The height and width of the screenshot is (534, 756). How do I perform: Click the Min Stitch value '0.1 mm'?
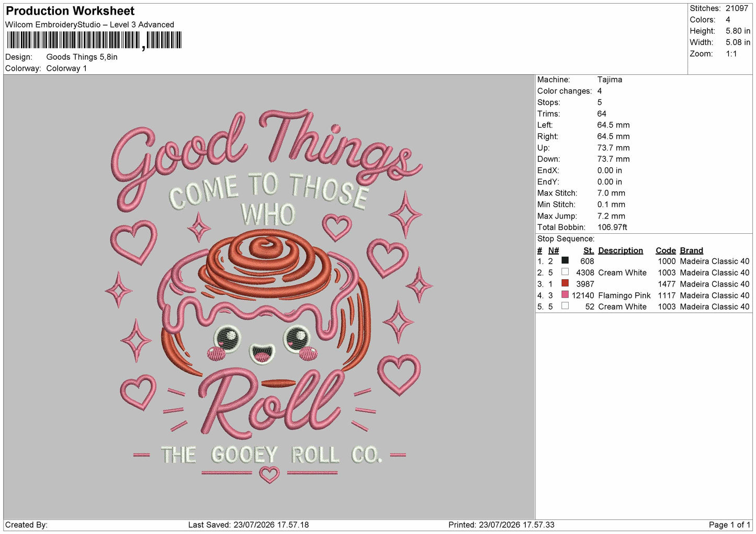pyautogui.click(x=611, y=204)
